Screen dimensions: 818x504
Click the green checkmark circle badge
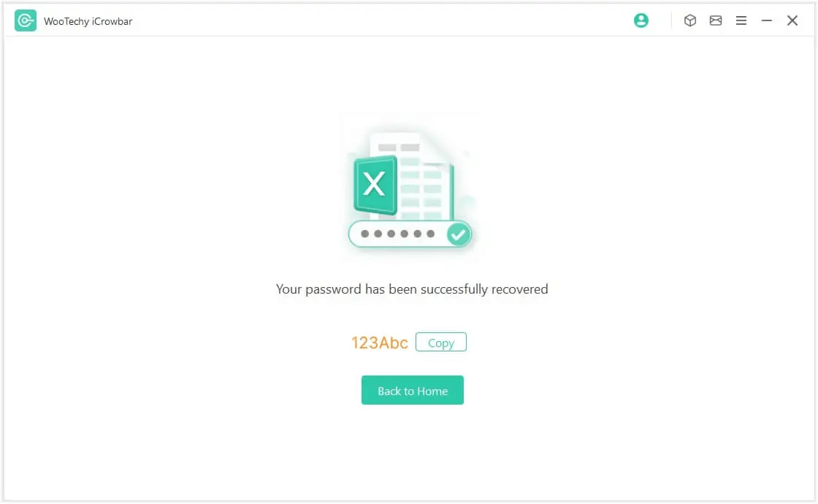(458, 234)
